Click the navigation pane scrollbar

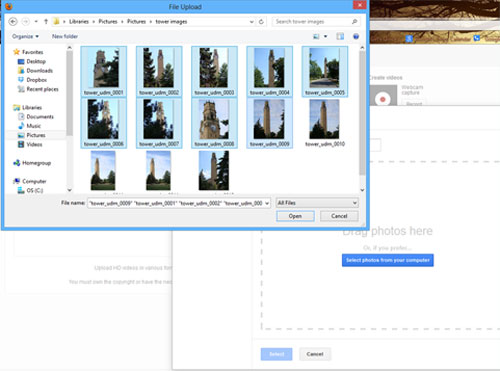69,93
